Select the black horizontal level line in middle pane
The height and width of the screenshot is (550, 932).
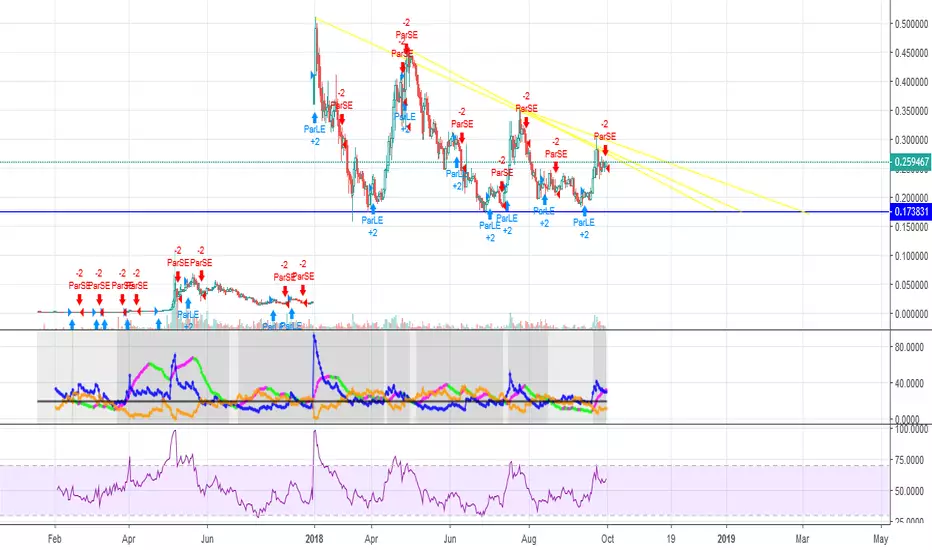click(322, 401)
